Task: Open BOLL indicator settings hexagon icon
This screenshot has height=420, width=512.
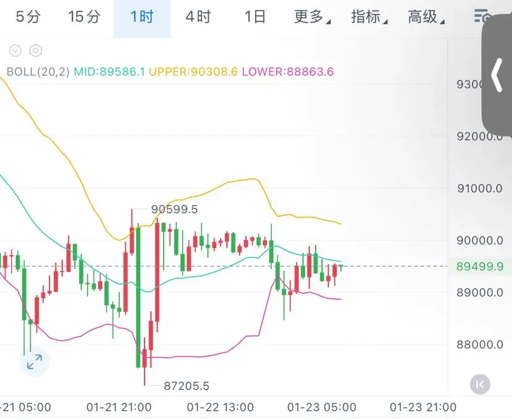Action: point(36,51)
